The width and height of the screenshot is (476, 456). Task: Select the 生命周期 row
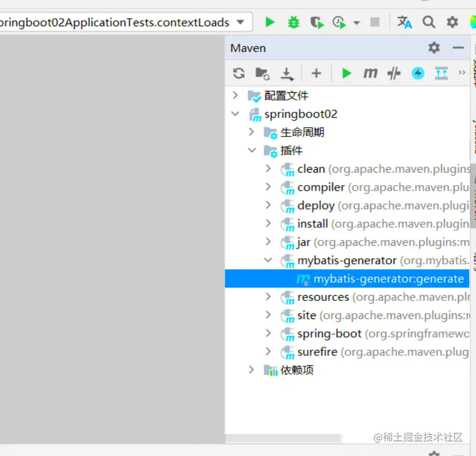tap(347, 132)
